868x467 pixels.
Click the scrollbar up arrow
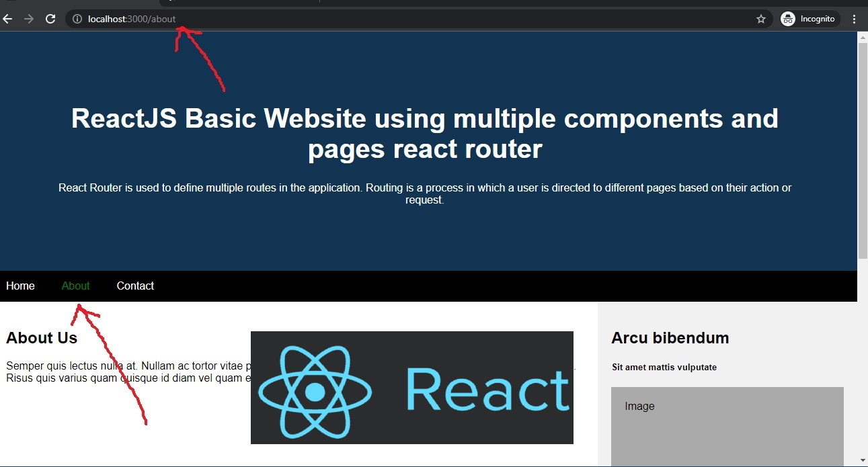click(x=862, y=38)
